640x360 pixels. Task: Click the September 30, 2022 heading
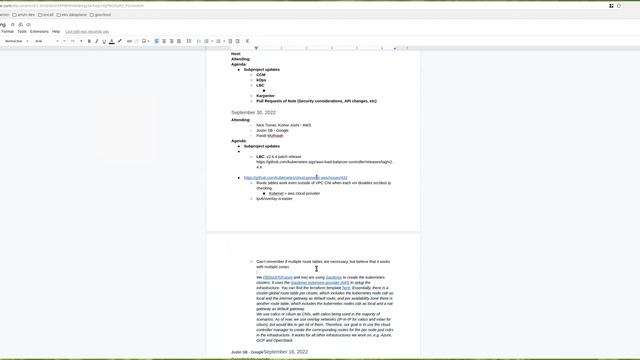click(253, 112)
